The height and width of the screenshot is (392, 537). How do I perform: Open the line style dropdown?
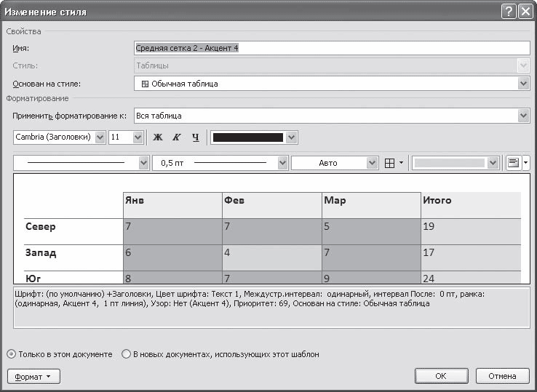coord(143,163)
